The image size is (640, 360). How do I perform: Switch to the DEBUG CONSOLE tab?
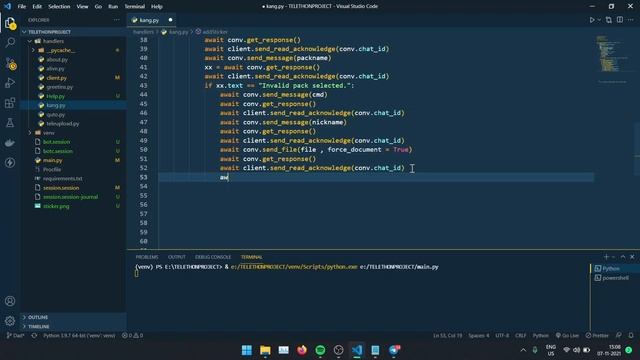coord(213,257)
